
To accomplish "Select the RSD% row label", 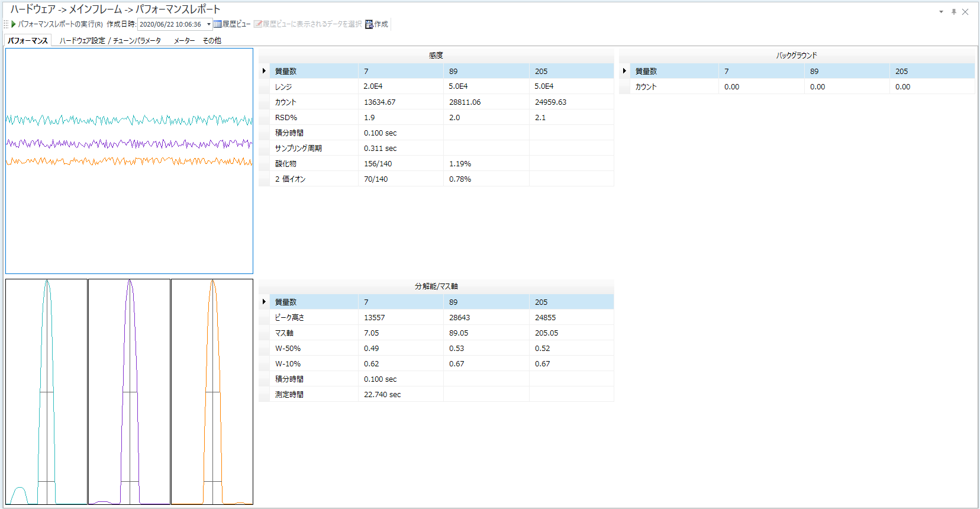I will (314, 117).
